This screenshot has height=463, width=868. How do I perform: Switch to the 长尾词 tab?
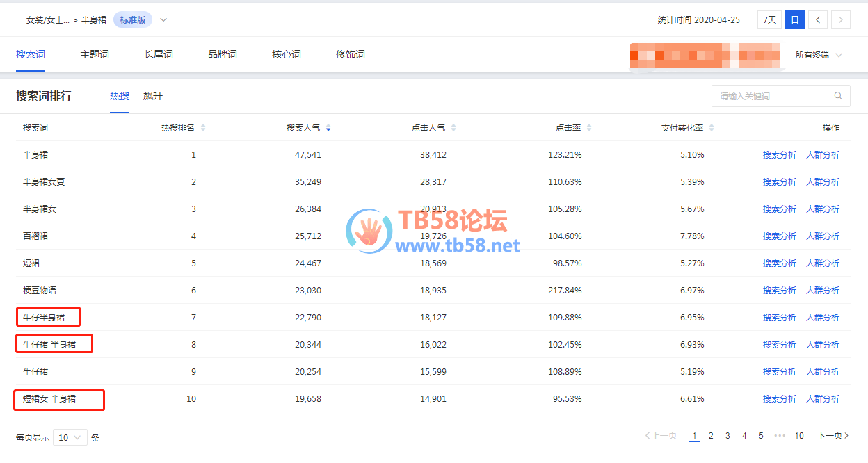pos(159,54)
